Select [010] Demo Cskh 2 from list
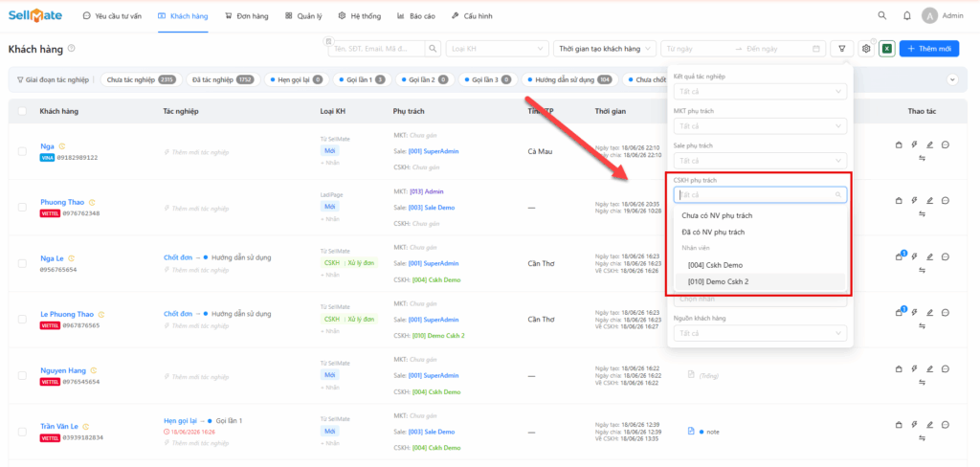 pyautogui.click(x=760, y=281)
